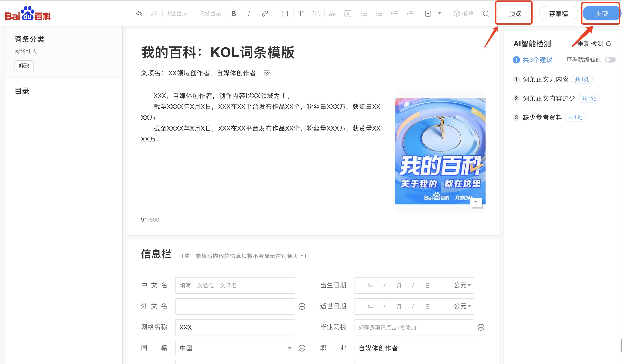The image size is (622, 364).
Task: Open 逝世日期 公元 era dropdown
Action: pyautogui.click(x=462, y=306)
